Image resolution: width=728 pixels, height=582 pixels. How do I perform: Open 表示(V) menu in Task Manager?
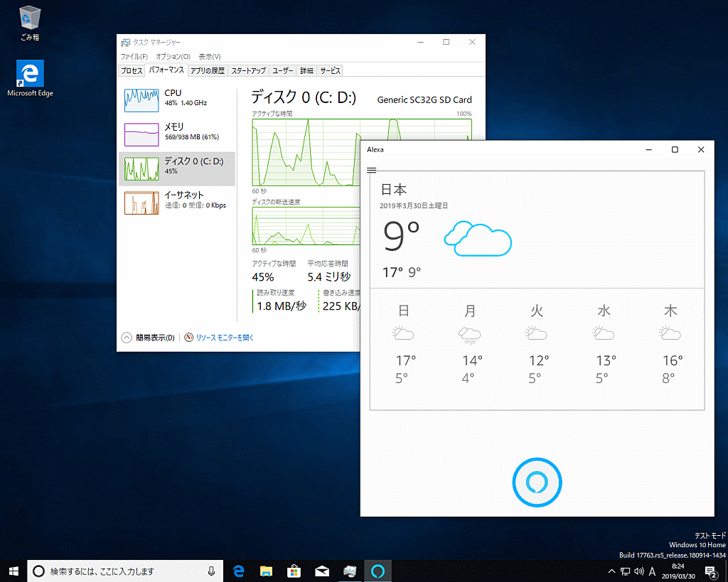coord(210,57)
